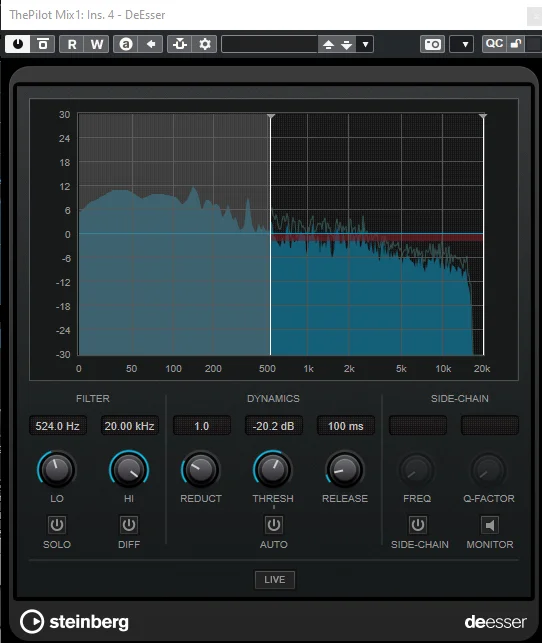Enable the SOLO filter power button

click(x=57, y=524)
